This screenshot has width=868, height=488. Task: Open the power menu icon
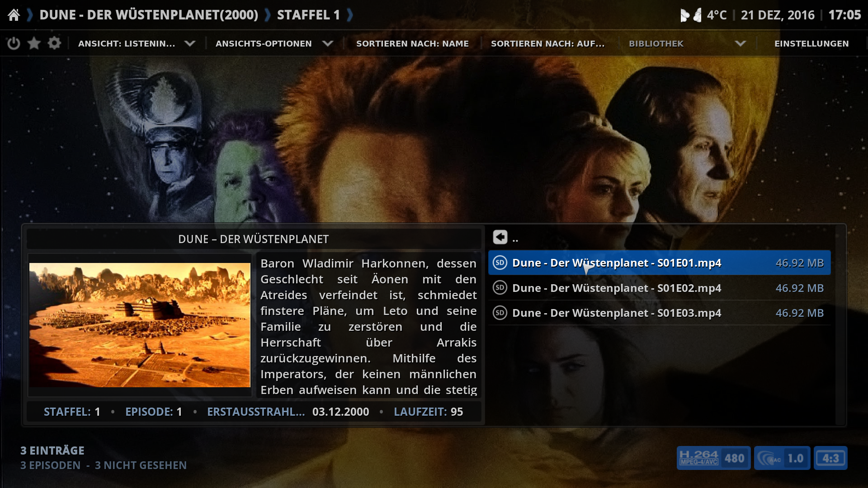coord(14,43)
